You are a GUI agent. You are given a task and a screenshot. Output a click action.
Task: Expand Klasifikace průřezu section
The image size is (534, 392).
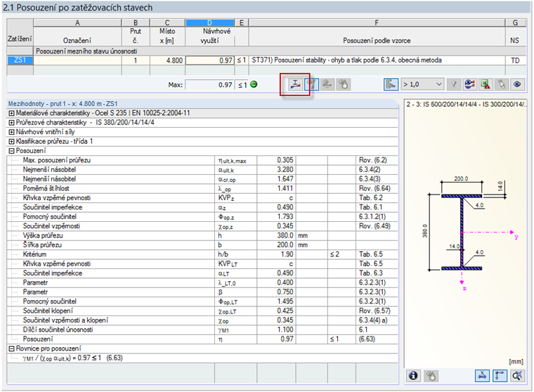coord(11,142)
